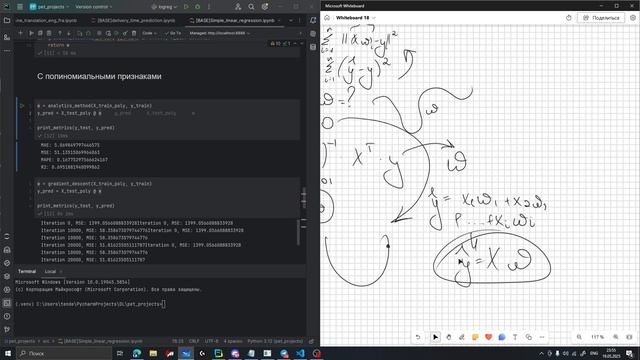640x360 pixels.
Task: Open the Project tool window folder icon
Action: coord(7,20)
